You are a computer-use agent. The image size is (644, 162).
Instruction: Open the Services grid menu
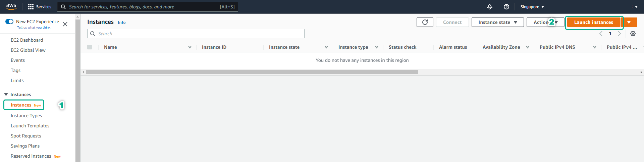(31, 7)
